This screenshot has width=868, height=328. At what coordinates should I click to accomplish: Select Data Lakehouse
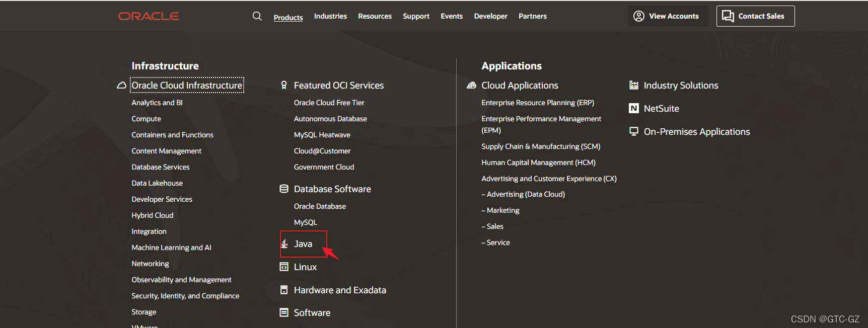157,183
